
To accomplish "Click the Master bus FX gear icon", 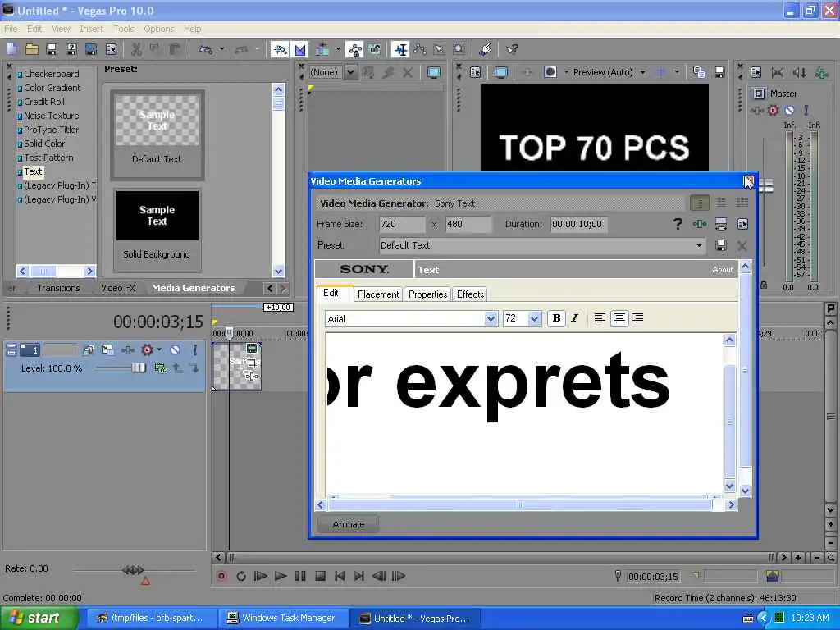I will (773, 111).
